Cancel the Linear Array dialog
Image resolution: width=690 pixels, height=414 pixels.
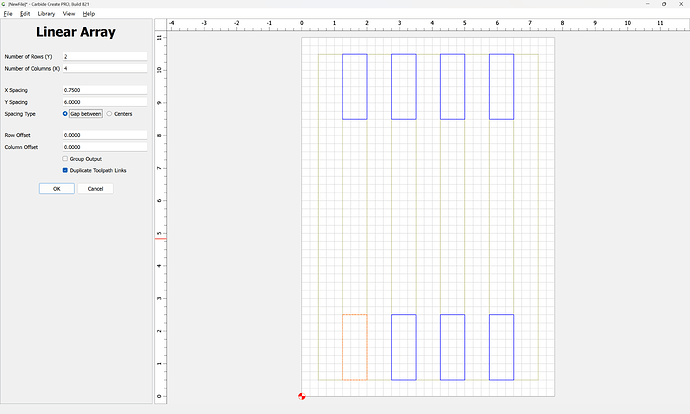tap(95, 188)
